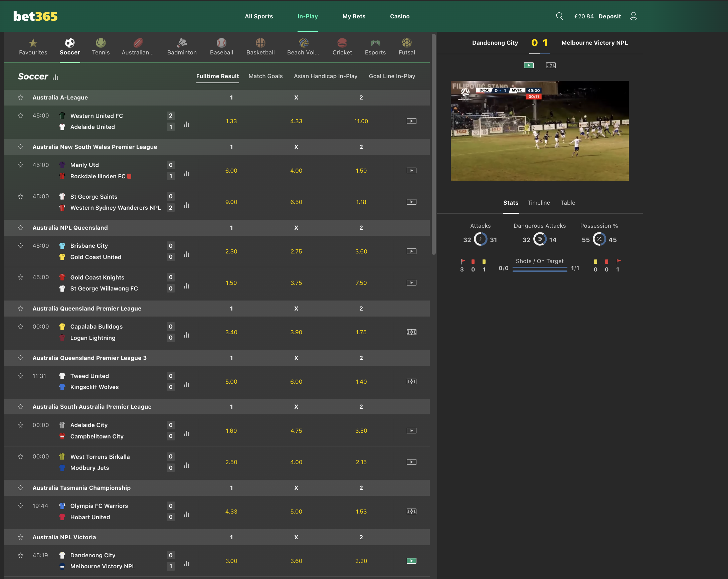The height and width of the screenshot is (579, 728).
Task: Select the Cricket sport icon
Action: coord(342,47)
